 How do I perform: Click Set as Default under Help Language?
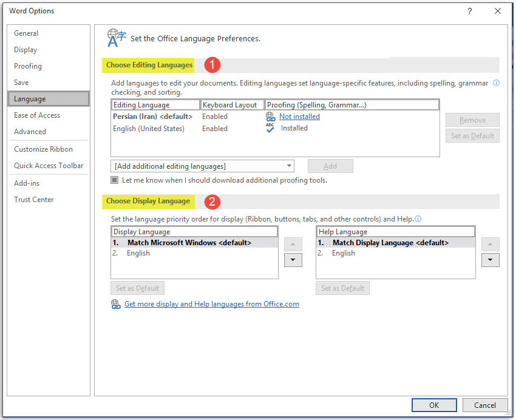pos(342,288)
